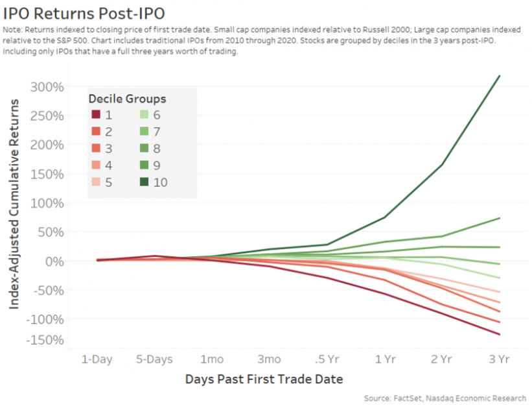
Task: Select the '5-Days' x-axis label
Action: pos(154,359)
